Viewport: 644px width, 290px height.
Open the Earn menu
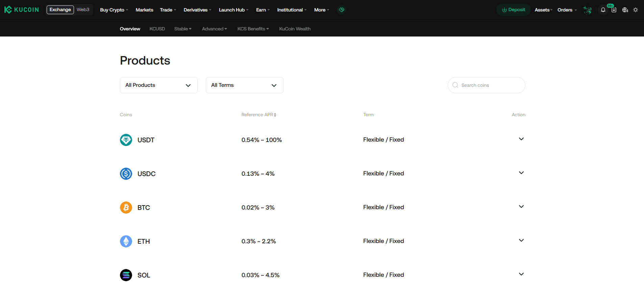(x=263, y=10)
